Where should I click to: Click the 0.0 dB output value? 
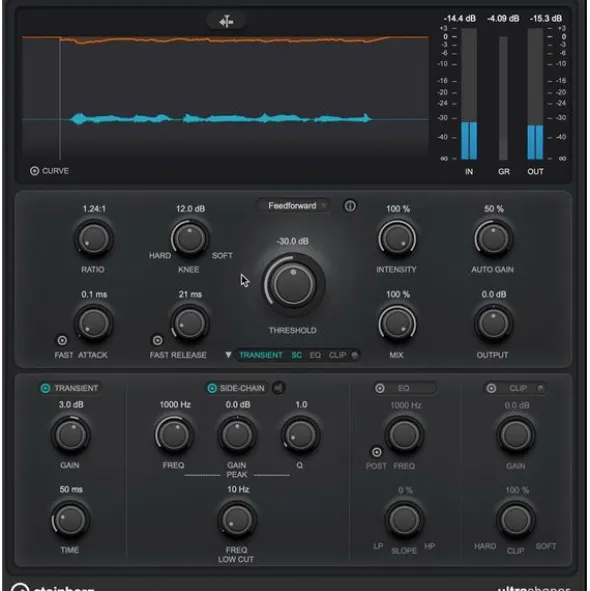494,294
